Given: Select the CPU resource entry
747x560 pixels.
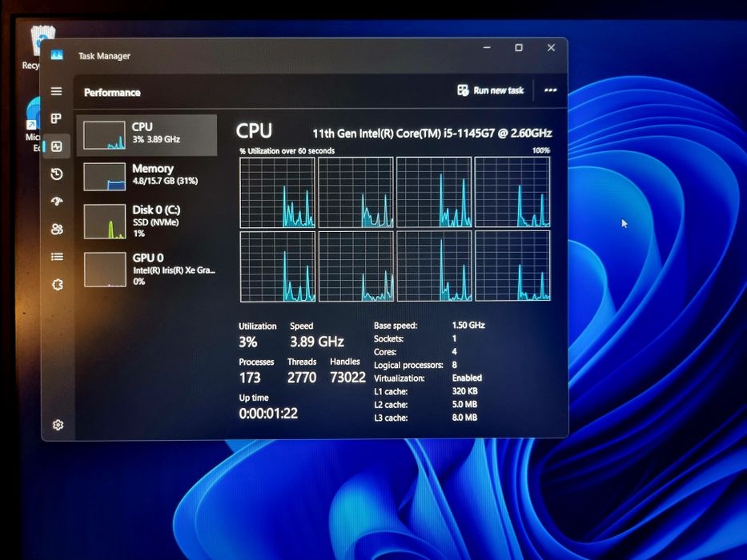Looking at the screenshot, I should click(147, 135).
